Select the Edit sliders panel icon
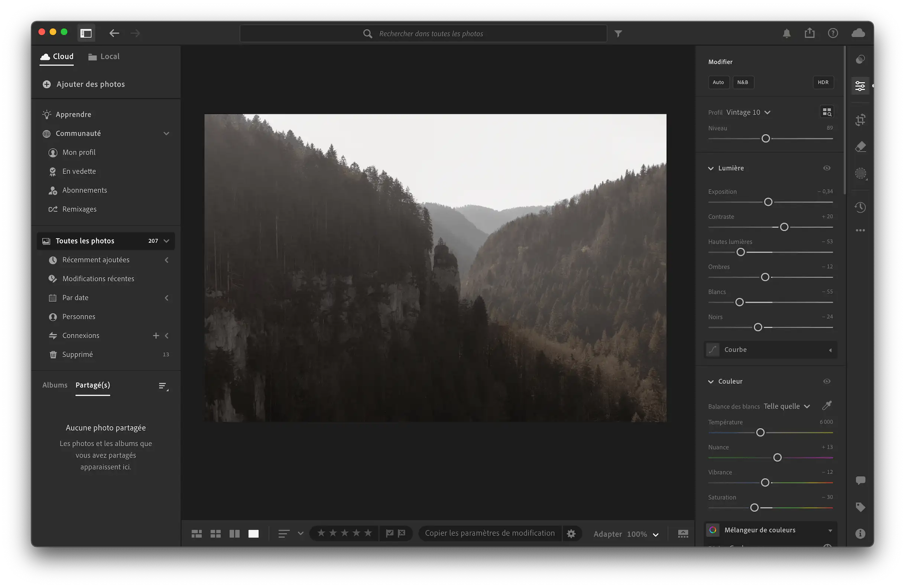The height and width of the screenshot is (588, 905). [x=860, y=86]
